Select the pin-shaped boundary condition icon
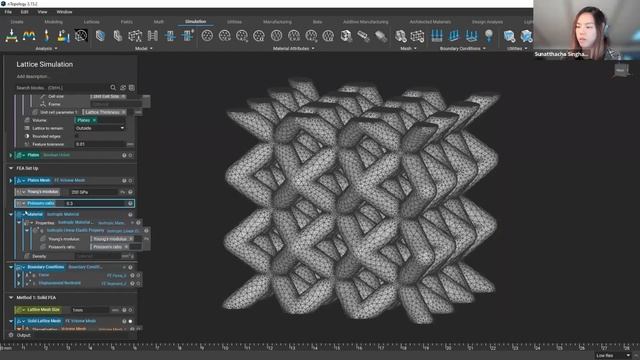Screen dimensions: 640x360 click(489, 36)
